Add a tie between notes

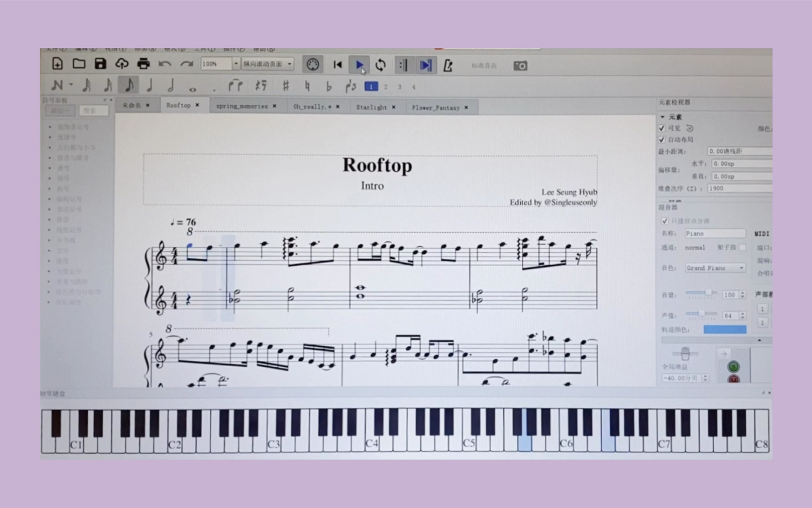click(x=236, y=86)
